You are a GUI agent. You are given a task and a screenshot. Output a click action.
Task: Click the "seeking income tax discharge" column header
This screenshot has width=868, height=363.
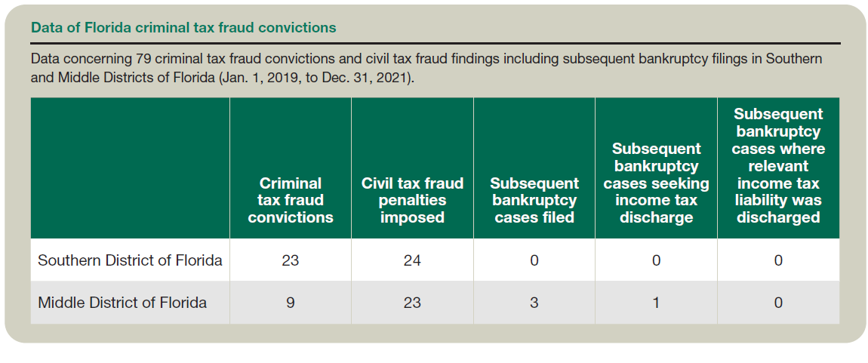click(656, 183)
